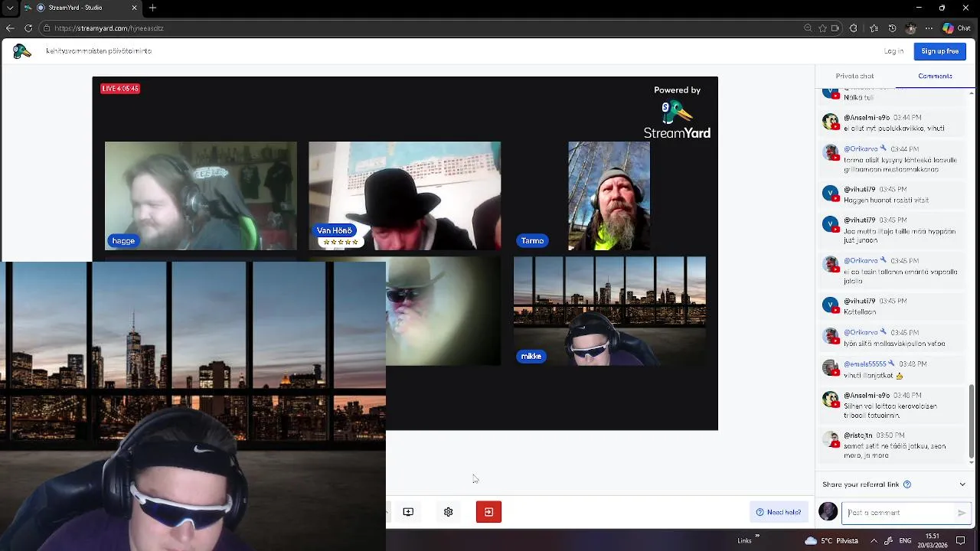
Task: Click the @ristojtn username in comments
Action: (857, 435)
